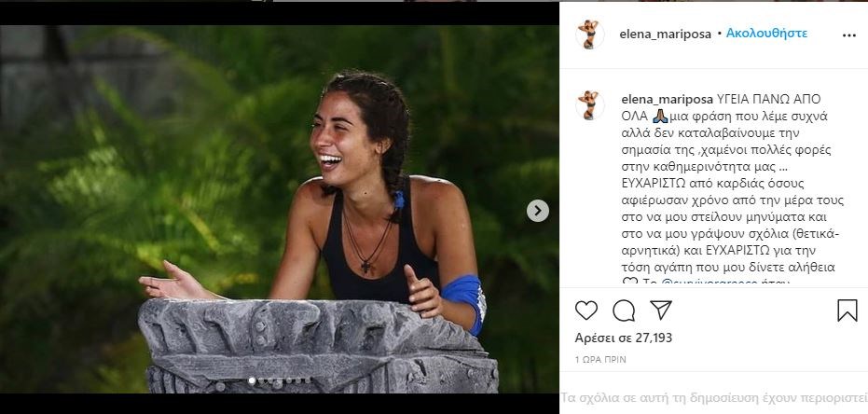
Task: Click the restricted comments notice text
Action: tap(714, 394)
